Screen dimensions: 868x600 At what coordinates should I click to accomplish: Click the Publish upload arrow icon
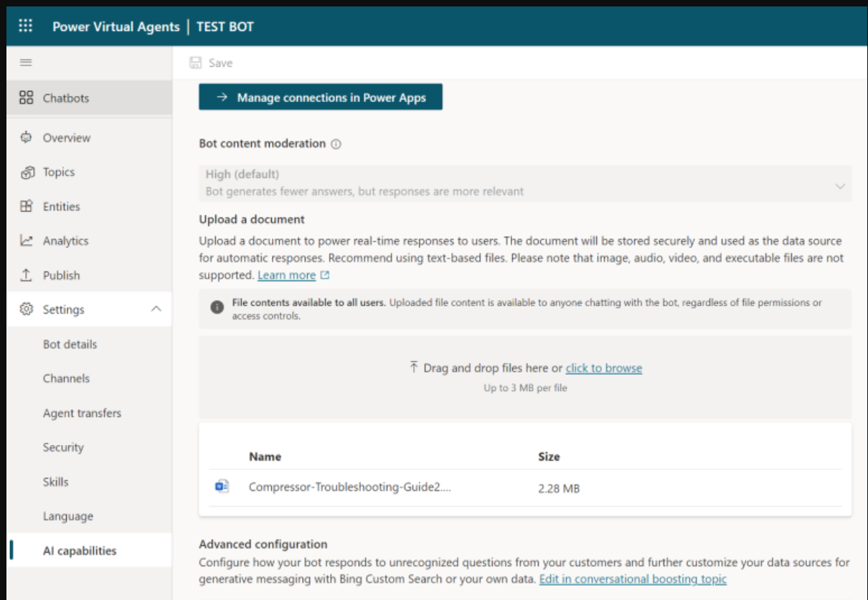pos(27,275)
